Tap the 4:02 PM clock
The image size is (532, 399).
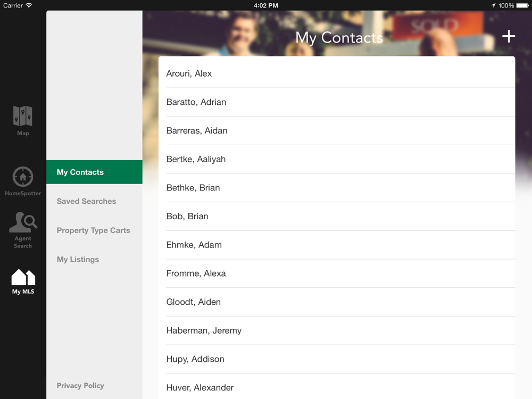[x=266, y=5]
